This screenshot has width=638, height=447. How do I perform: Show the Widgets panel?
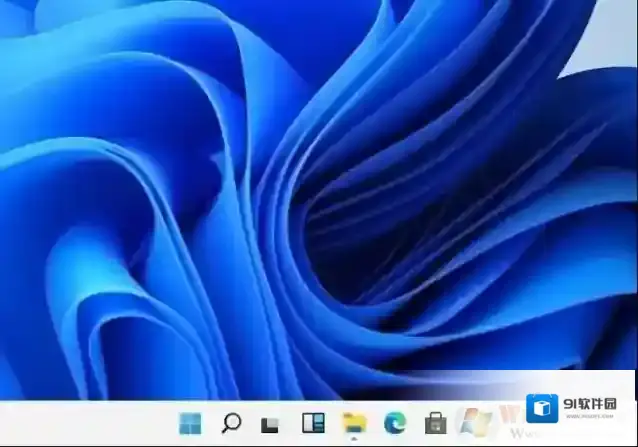pos(312,423)
